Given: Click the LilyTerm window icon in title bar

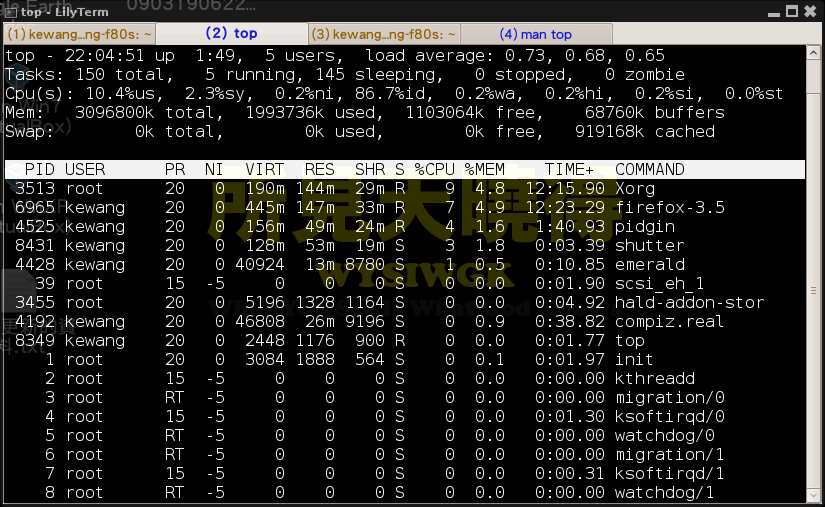Looking at the screenshot, I should tap(11, 12).
